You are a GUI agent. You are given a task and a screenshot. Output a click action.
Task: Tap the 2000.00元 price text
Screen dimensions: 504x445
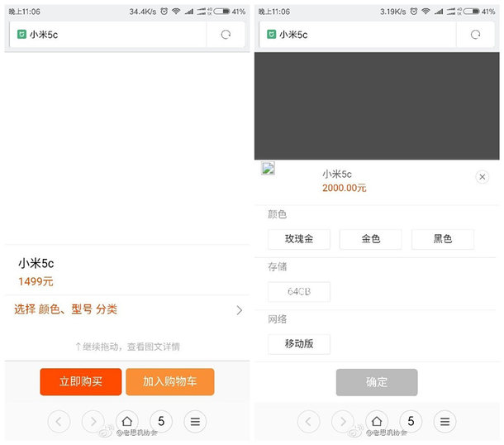(345, 188)
